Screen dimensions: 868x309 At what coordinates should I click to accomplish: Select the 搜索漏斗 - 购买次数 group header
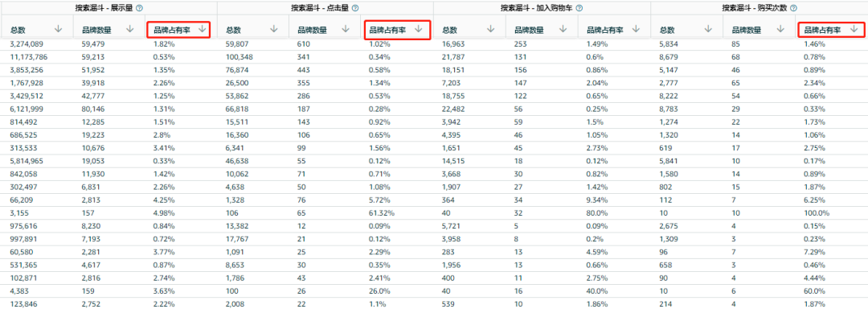tap(759, 8)
